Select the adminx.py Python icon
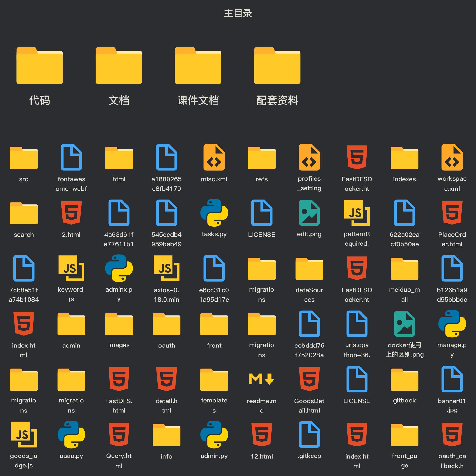The height and width of the screenshot is (476, 476). [119, 268]
